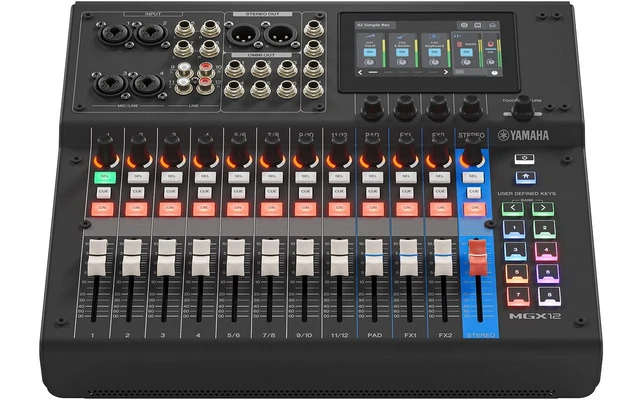Trigger user defined key 6
640x400 pixels.
pyautogui.click(x=548, y=273)
